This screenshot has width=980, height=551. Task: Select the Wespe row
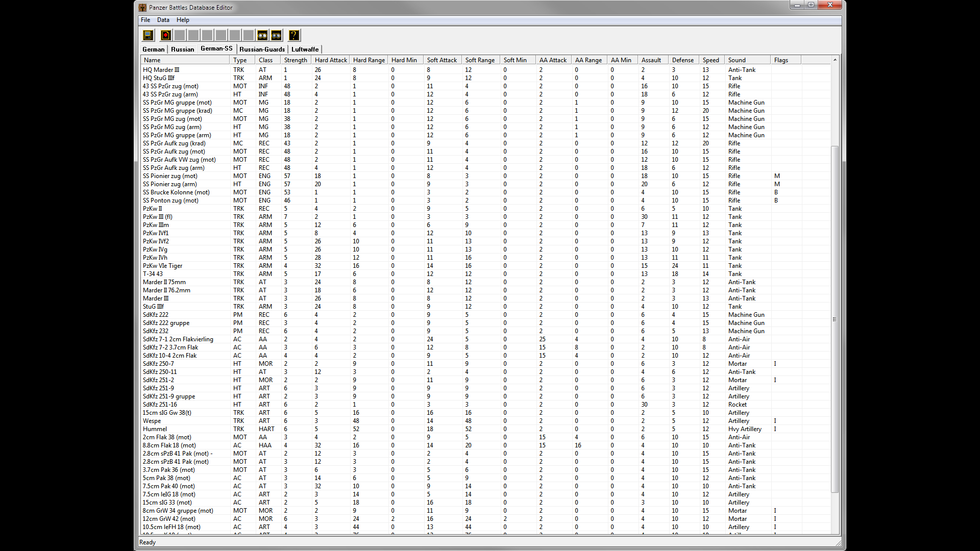click(x=486, y=421)
